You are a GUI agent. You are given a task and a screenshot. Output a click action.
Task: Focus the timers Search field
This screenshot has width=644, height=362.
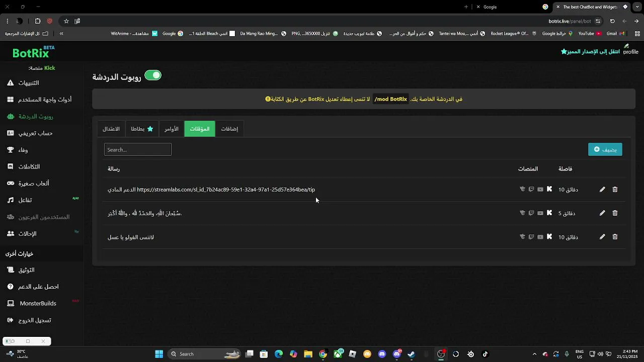pos(138,149)
